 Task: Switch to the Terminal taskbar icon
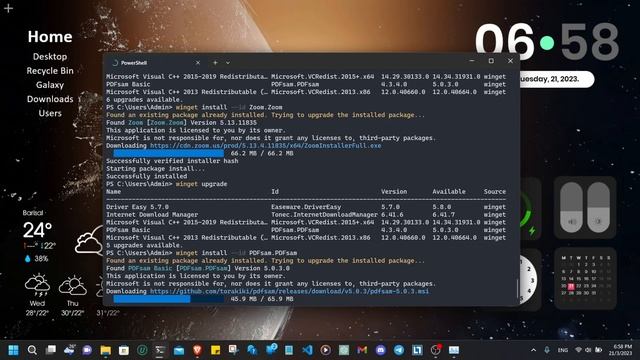point(160,350)
